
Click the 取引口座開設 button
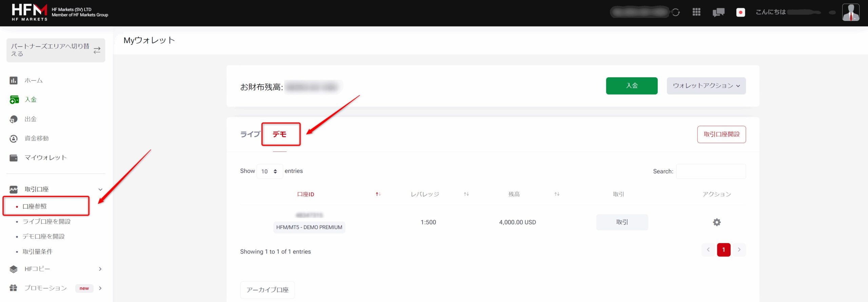pos(721,135)
